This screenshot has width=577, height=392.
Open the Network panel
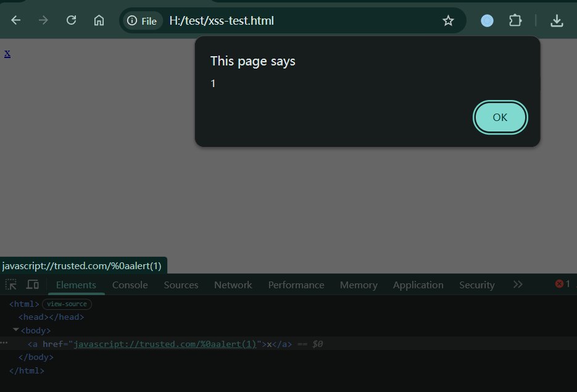[x=233, y=285]
